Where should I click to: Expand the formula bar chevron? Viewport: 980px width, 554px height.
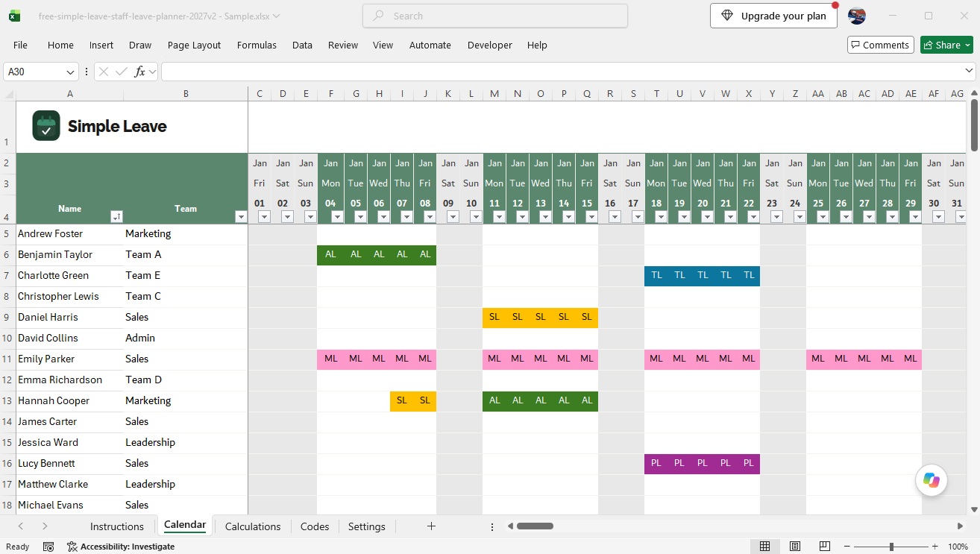[x=969, y=71]
